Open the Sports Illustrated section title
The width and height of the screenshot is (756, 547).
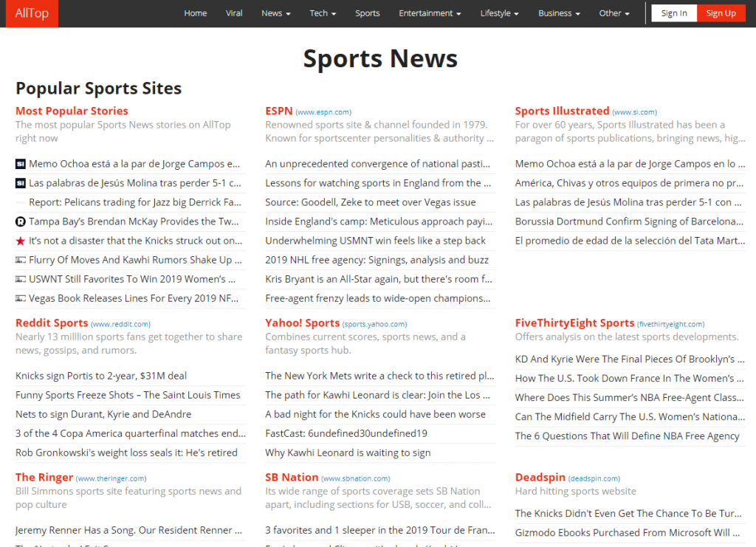562,111
